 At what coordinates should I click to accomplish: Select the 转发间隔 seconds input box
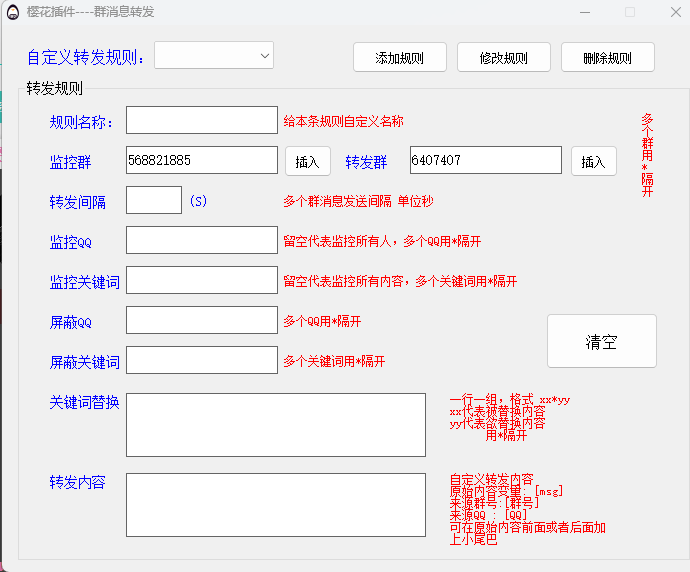[154, 200]
